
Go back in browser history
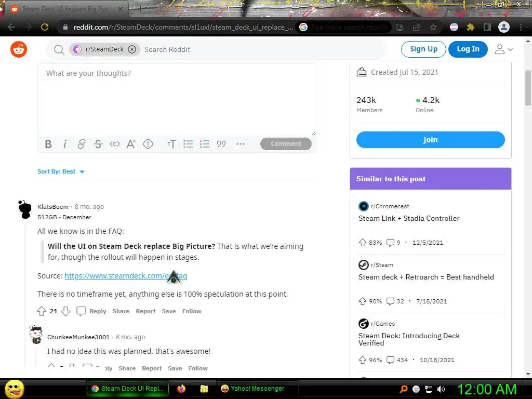(x=11, y=27)
